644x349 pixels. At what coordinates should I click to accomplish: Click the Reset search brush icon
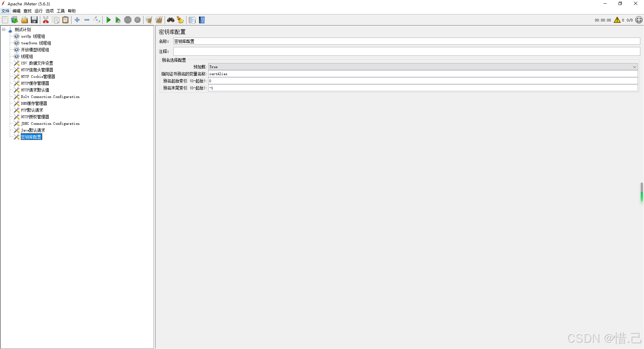coord(180,20)
